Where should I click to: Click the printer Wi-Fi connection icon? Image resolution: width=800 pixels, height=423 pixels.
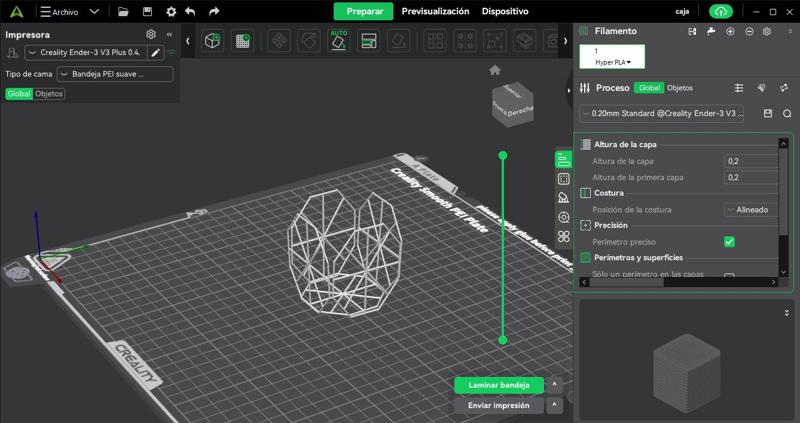point(172,53)
